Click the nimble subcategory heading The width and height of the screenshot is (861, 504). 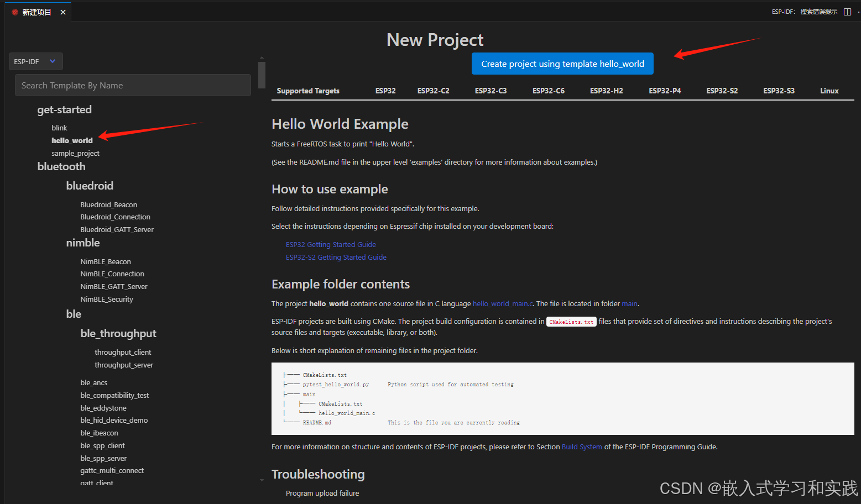83,243
